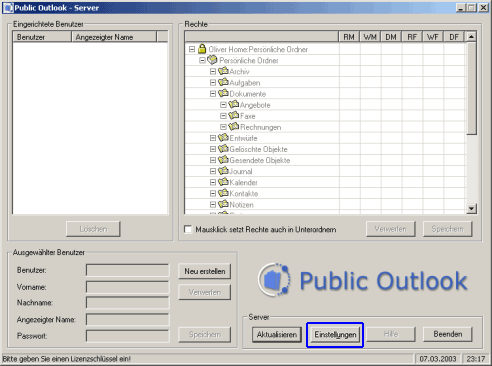Click the Passwort input field
This screenshot has height=366, width=492.
click(128, 336)
